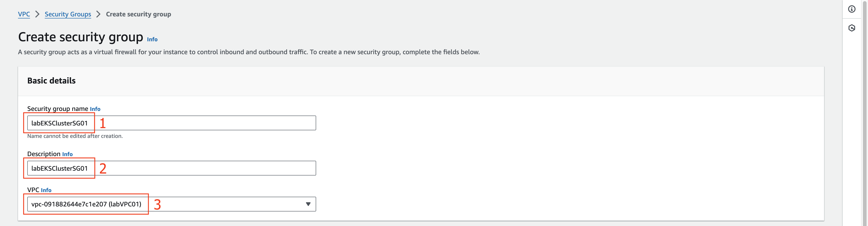Click the Create security group heading

(80, 37)
